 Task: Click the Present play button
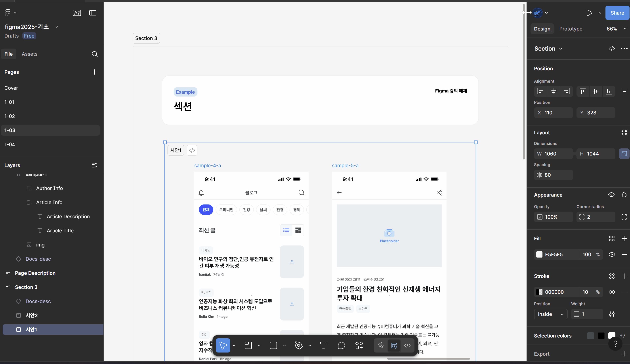(589, 13)
